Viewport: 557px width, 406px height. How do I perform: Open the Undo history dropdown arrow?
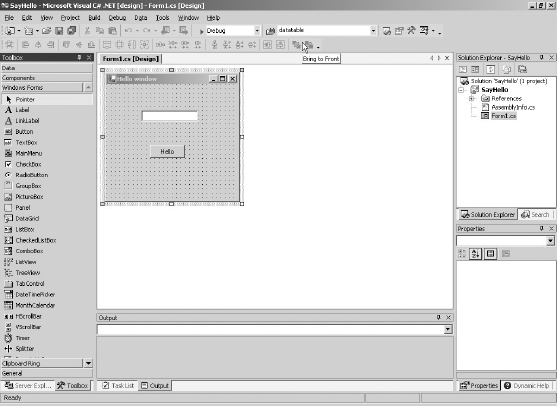137,31
